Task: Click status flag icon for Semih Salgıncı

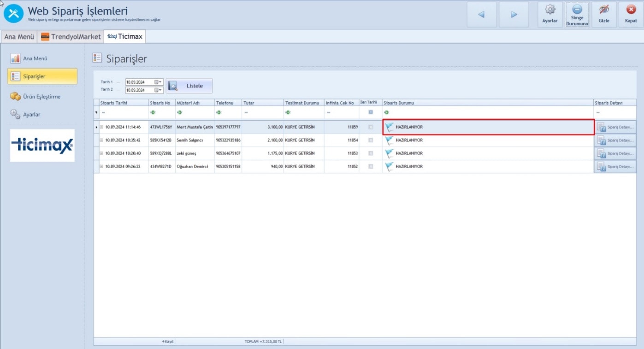Action: [390, 140]
